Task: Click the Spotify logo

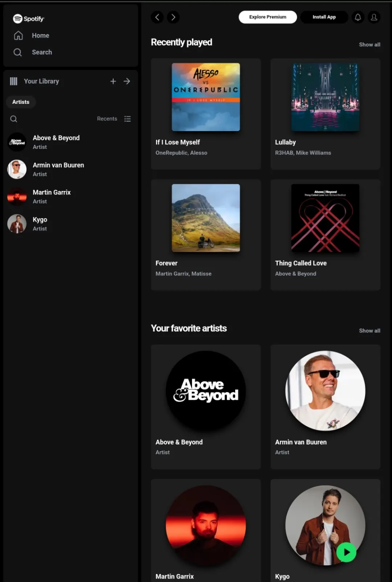Action: [x=29, y=19]
